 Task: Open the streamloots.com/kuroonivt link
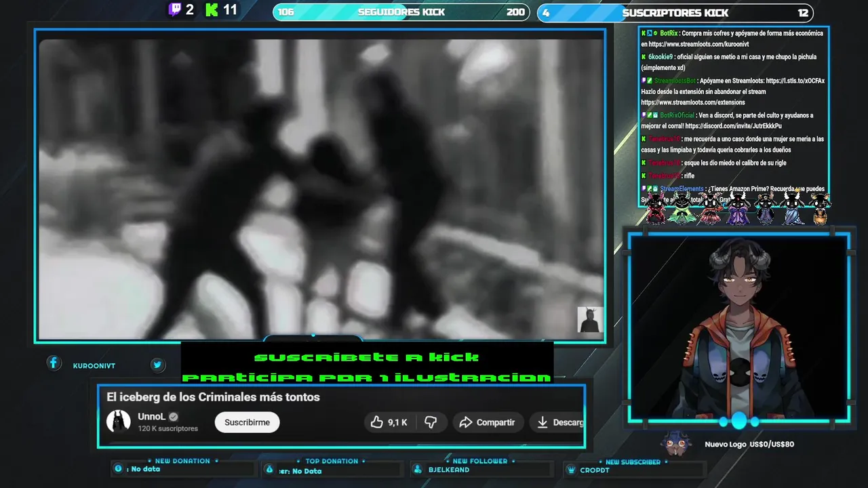click(698, 44)
